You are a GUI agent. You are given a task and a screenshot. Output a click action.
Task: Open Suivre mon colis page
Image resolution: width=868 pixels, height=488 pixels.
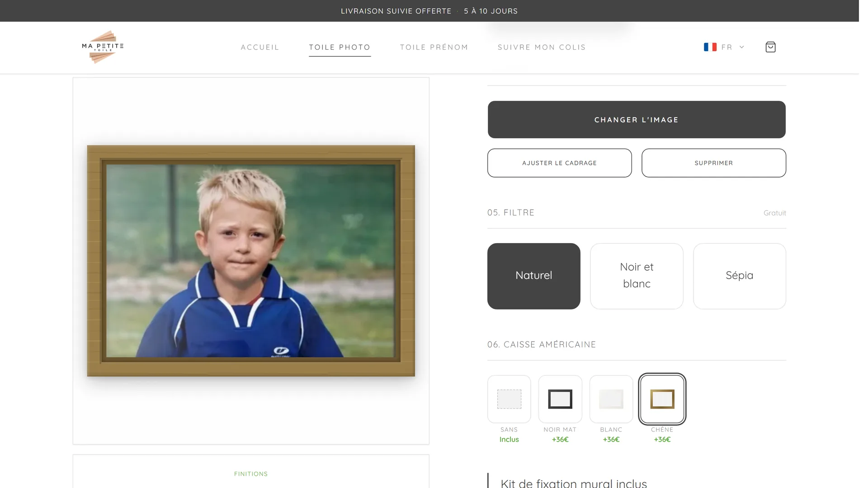542,47
